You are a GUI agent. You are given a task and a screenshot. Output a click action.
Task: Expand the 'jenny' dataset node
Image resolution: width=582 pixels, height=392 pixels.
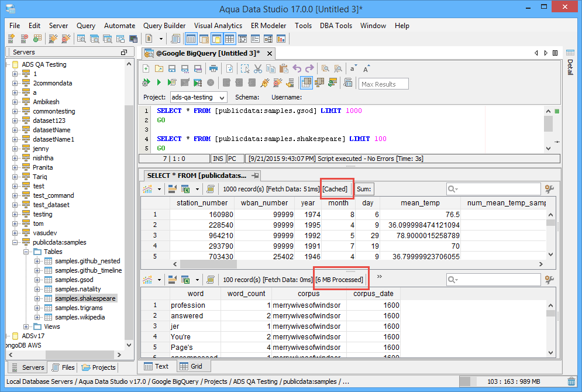15,149
